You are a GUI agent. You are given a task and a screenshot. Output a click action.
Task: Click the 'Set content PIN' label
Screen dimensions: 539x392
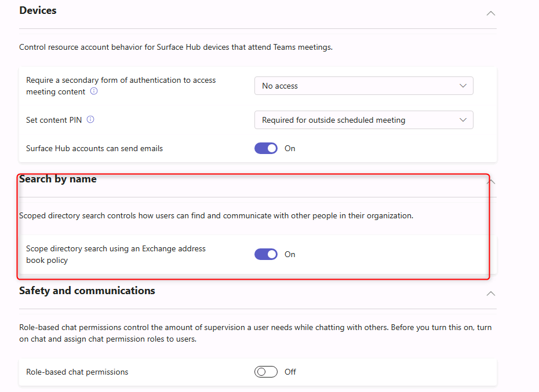pyautogui.click(x=54, y=120)
